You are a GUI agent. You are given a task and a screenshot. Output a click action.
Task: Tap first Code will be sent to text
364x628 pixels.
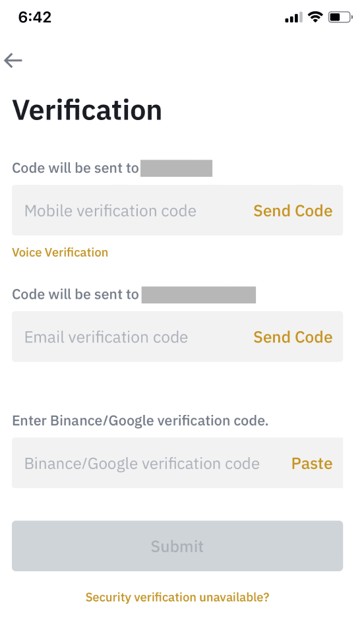coord(75,168)
